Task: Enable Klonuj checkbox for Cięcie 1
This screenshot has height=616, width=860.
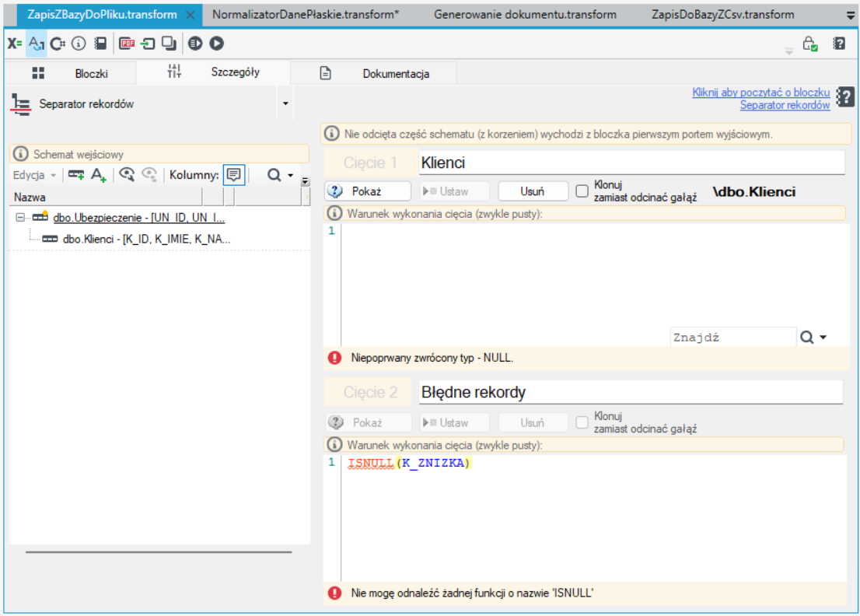Action: coord(582,191)
